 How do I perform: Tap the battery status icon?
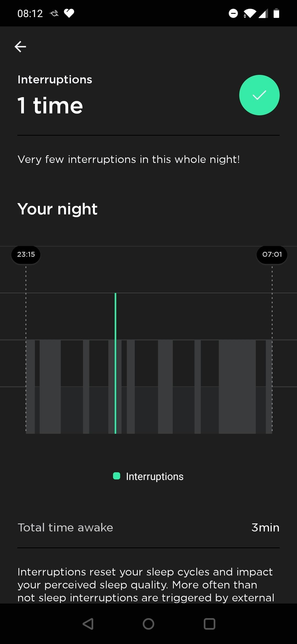tap(276, 13)
